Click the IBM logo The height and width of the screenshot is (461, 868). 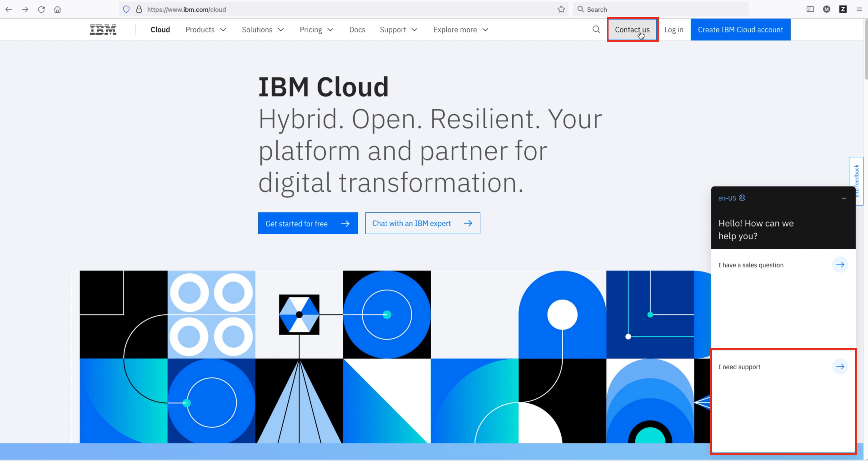[x=103, y=30]
